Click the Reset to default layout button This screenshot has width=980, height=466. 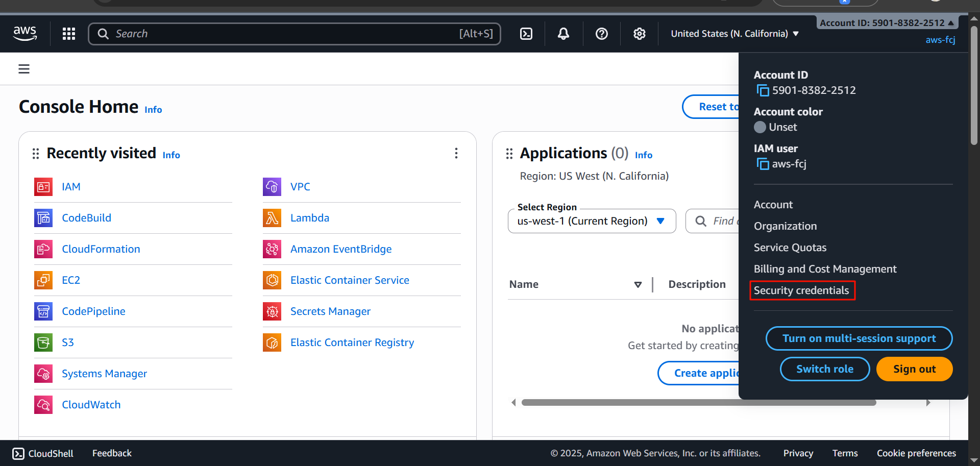click(x=710, y=107)
